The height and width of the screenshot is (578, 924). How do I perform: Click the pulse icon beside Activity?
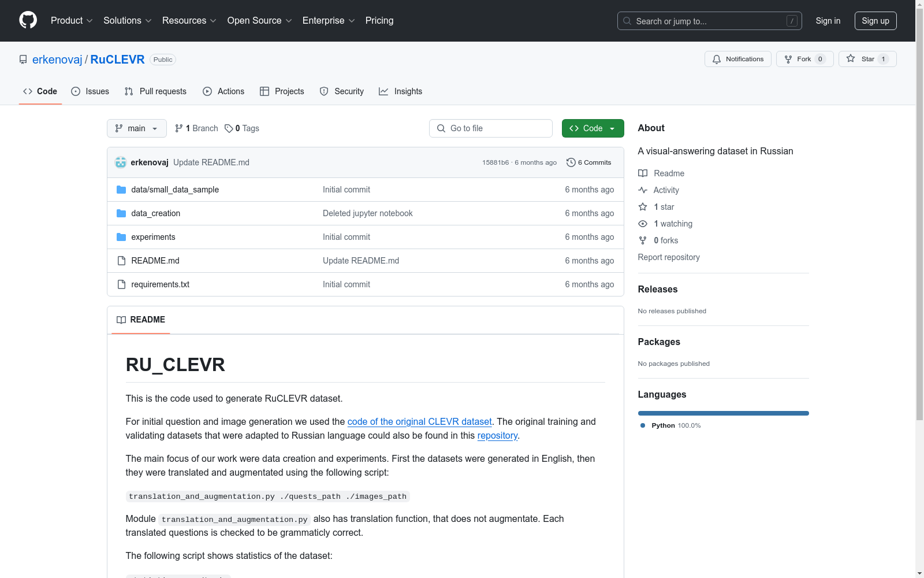click(643, 190)
